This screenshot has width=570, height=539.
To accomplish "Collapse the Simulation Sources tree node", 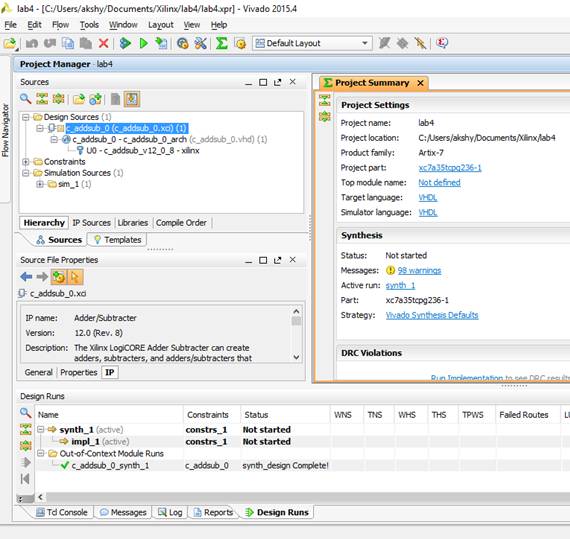I will (x=25, y=173).
